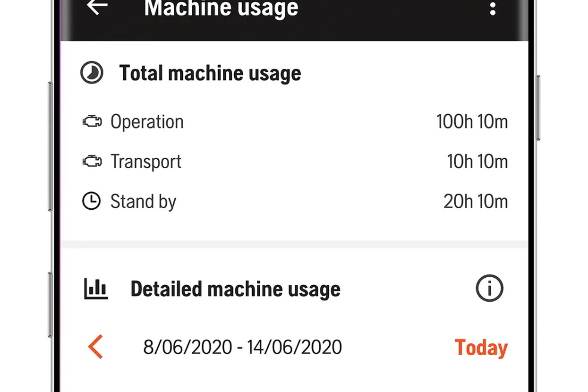The width and height of the screenshot is (588, 392).
Task: Jump to Today
Action: pyautogui.click(x=481, y=348)
